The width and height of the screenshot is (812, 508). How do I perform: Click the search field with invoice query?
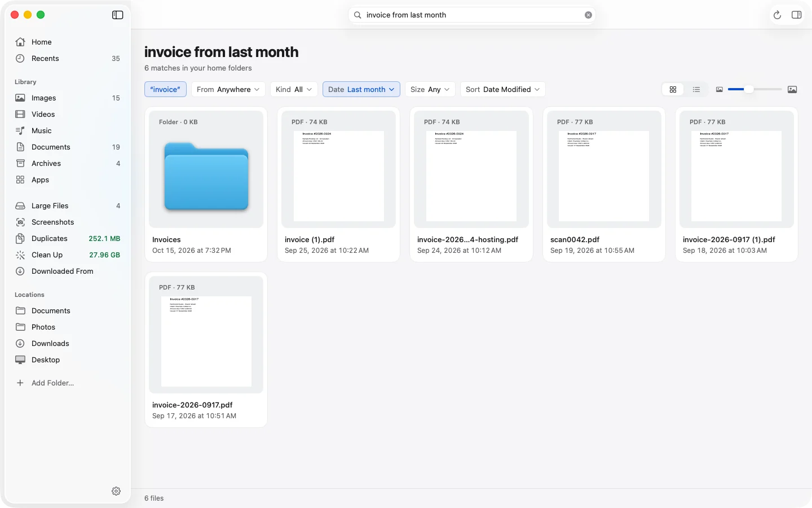[471, 15]
